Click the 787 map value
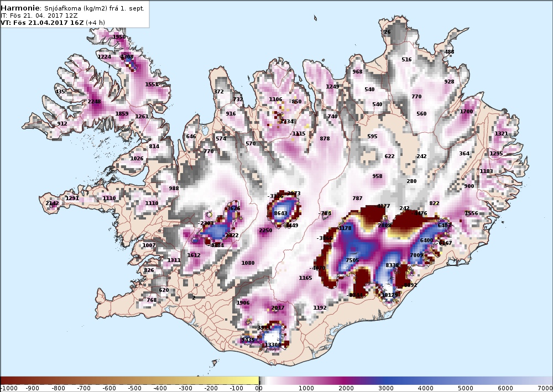 (357, 198)
